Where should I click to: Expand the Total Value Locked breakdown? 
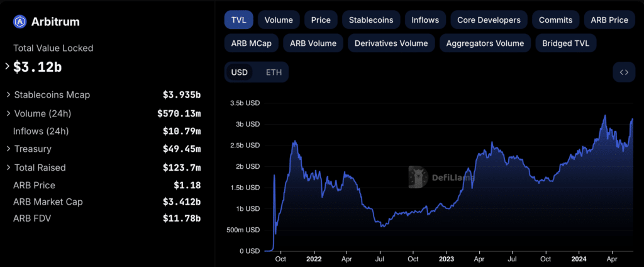pyautogui.click(x=7, y=66)
